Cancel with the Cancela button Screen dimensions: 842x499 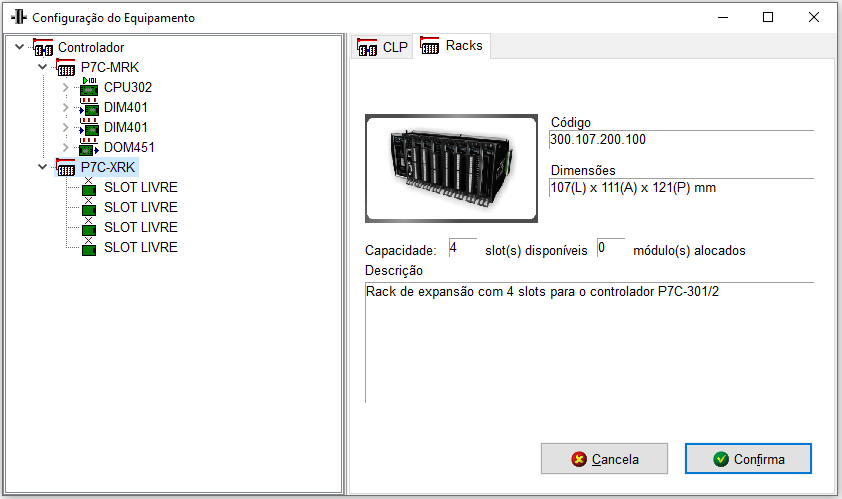point(604,459)
